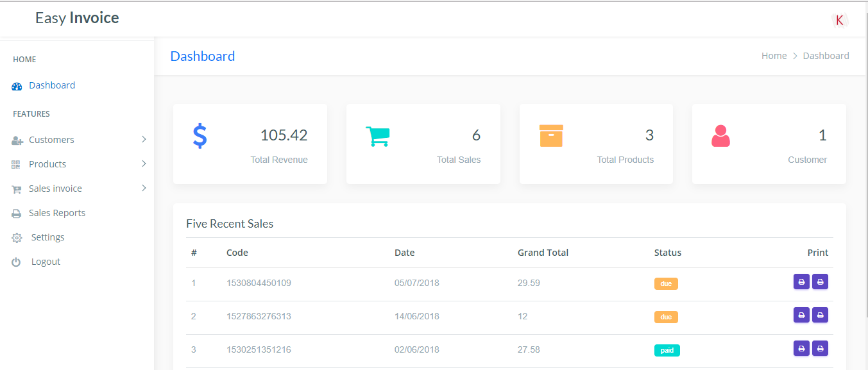
Task: Expand the Customers submenu chevron
Action: pos(144,139)
